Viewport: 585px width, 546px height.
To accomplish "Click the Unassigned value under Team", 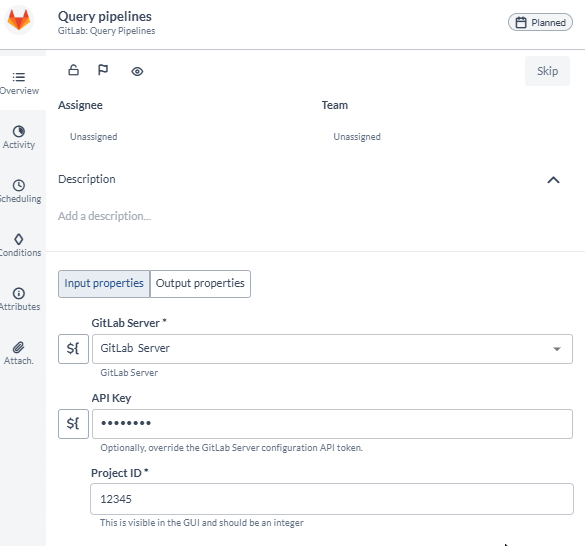I will click(357, 137).
